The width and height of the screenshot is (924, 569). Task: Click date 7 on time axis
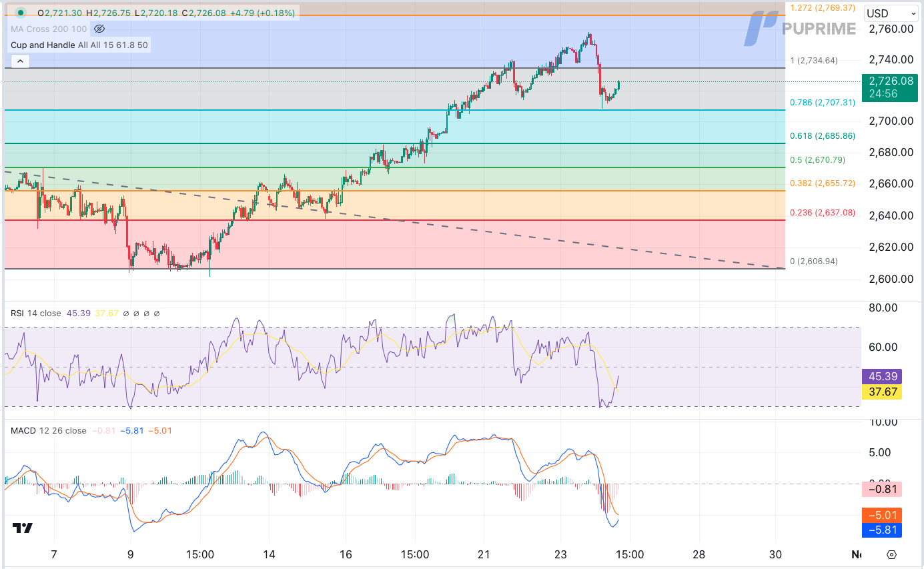54,554
